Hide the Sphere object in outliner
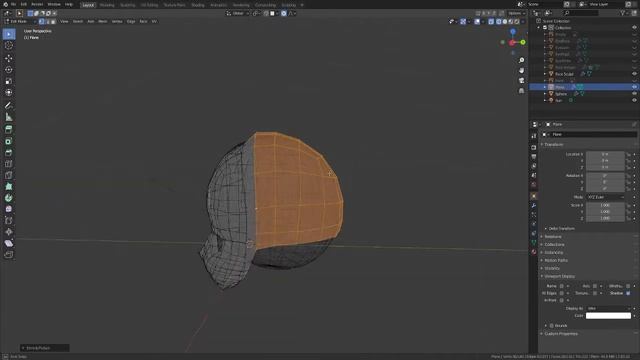The height and width of the screenshot is (360, 640). point(634,93)
